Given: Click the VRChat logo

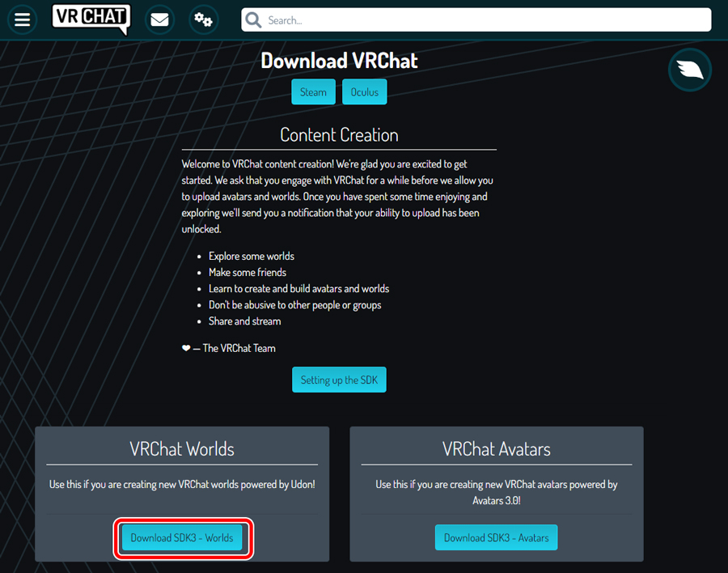Looking at the screenshot, I should point(91,19).
